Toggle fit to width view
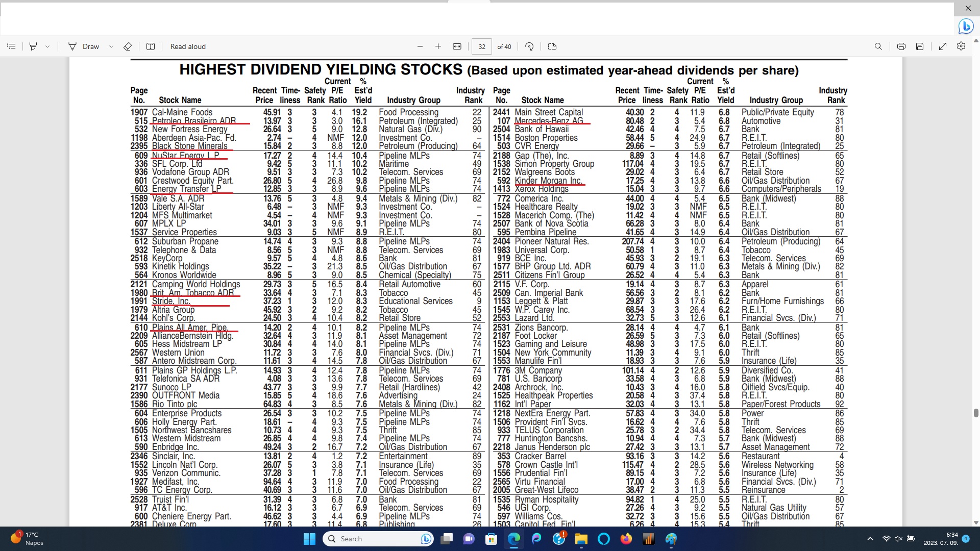The width and height of the screenshot is (980, 551). (x=457, y=46)
